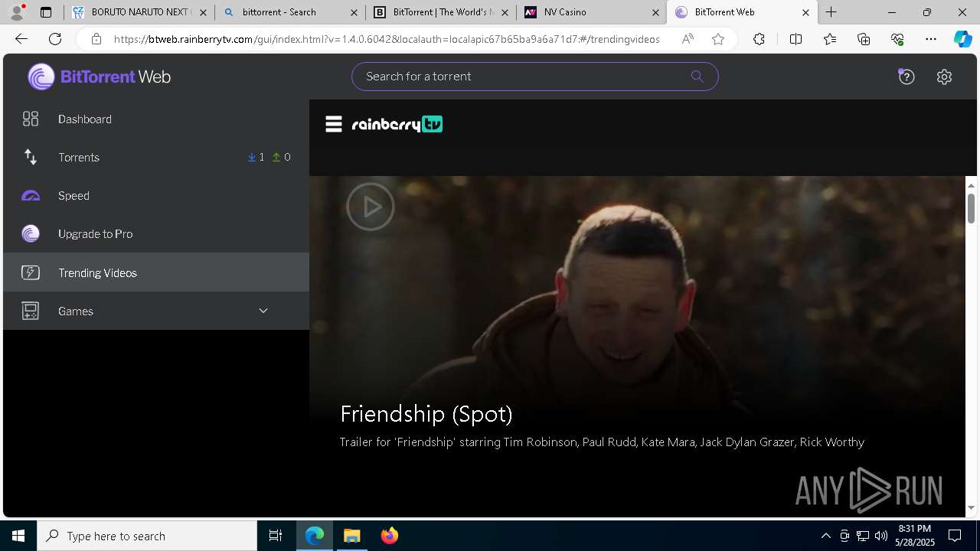This screenshot has width=980, height=551.
Task: Open browser profile icon
Action: tap(17, 12)
